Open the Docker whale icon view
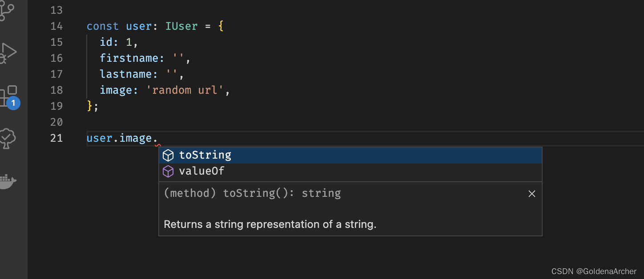 click(x=8, y=180)
